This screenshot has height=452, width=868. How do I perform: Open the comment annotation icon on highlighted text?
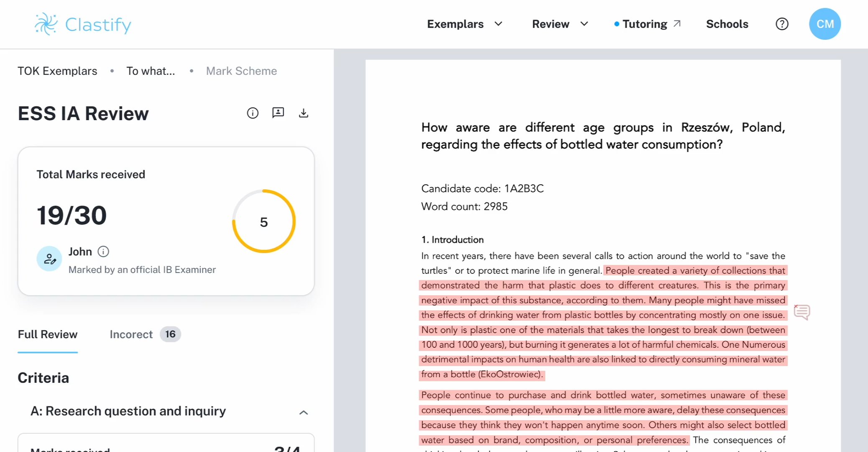click(x=802, y=312)
